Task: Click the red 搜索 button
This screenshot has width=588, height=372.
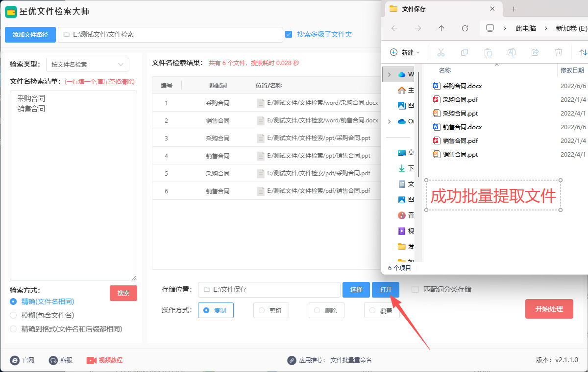Action: tap(123, 293)
